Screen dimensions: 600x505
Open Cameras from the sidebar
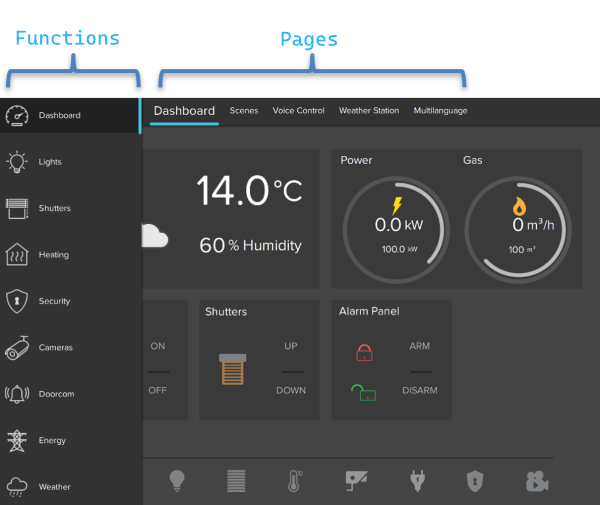(x=17, y=348)
